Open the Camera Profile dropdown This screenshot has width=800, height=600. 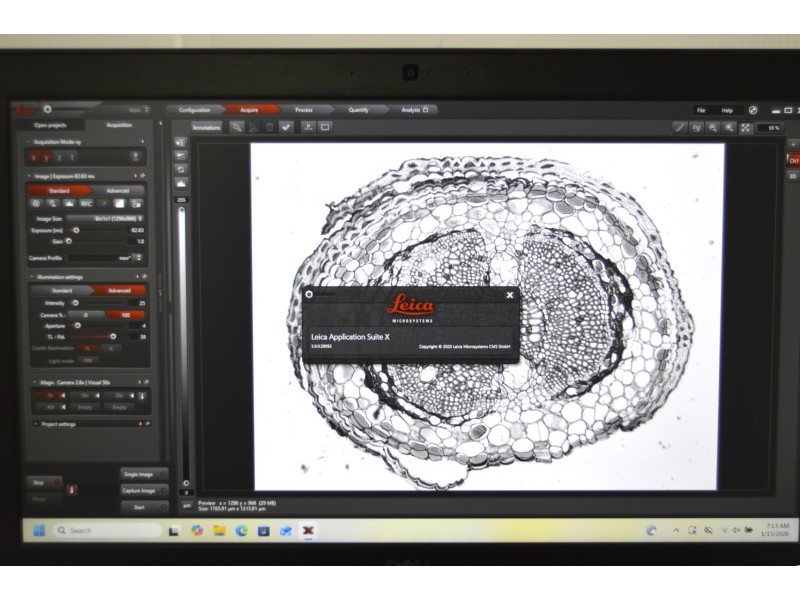pos(105,258)
